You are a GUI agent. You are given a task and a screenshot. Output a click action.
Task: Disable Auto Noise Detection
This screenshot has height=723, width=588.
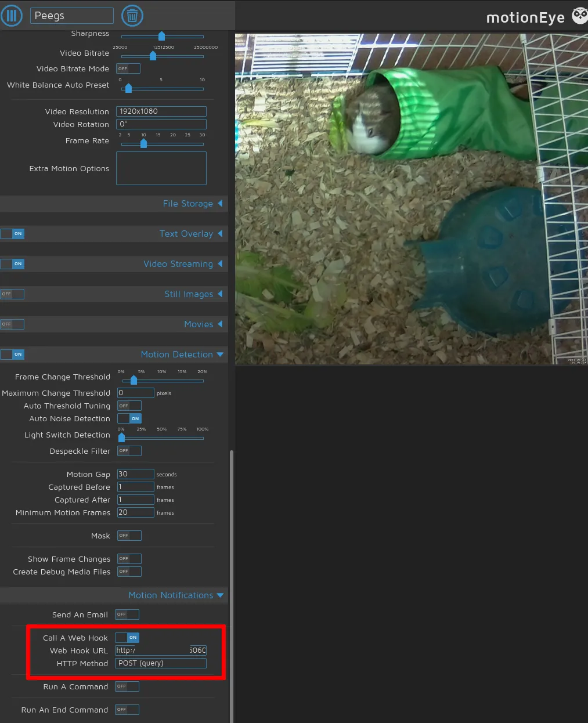[129, 418]
